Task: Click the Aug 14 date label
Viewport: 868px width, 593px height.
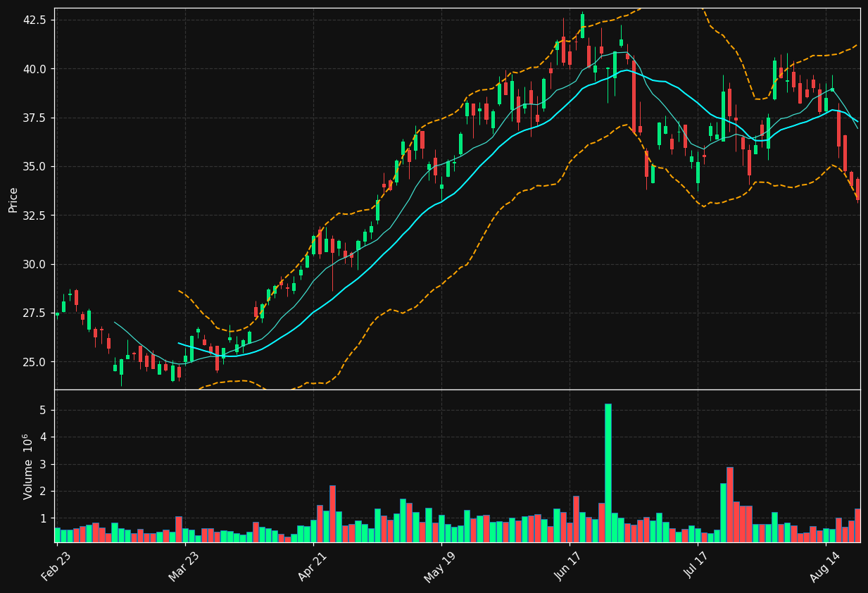Action: (824, 567)
